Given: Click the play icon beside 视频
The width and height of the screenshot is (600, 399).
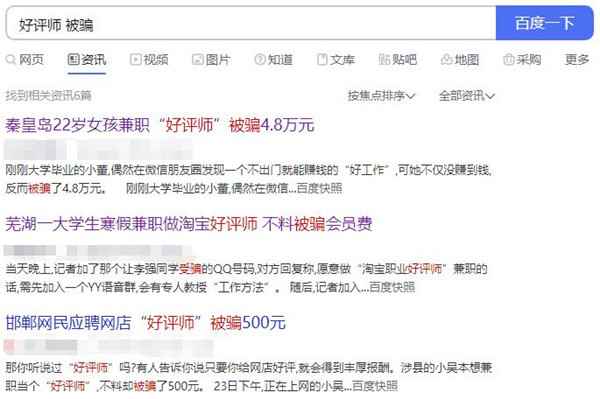Looking at the screenshot, I should [x=135, y=59].
